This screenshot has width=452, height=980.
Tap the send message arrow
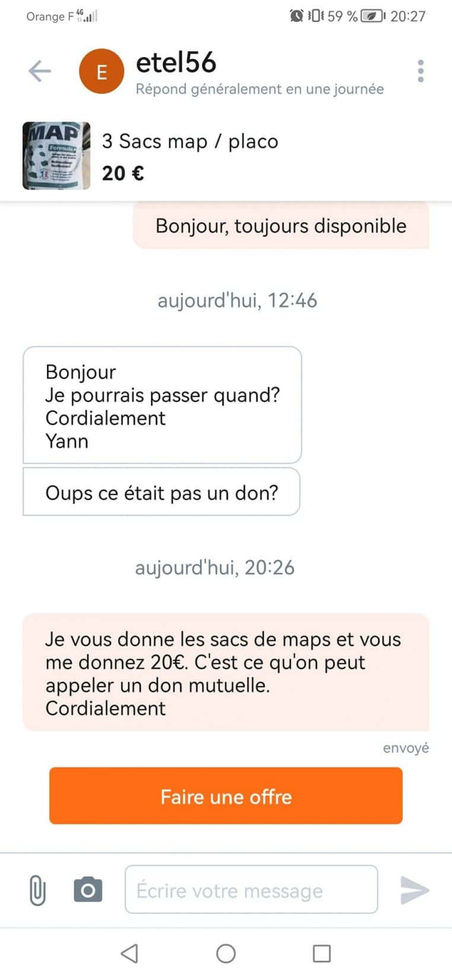pos(414,890)
